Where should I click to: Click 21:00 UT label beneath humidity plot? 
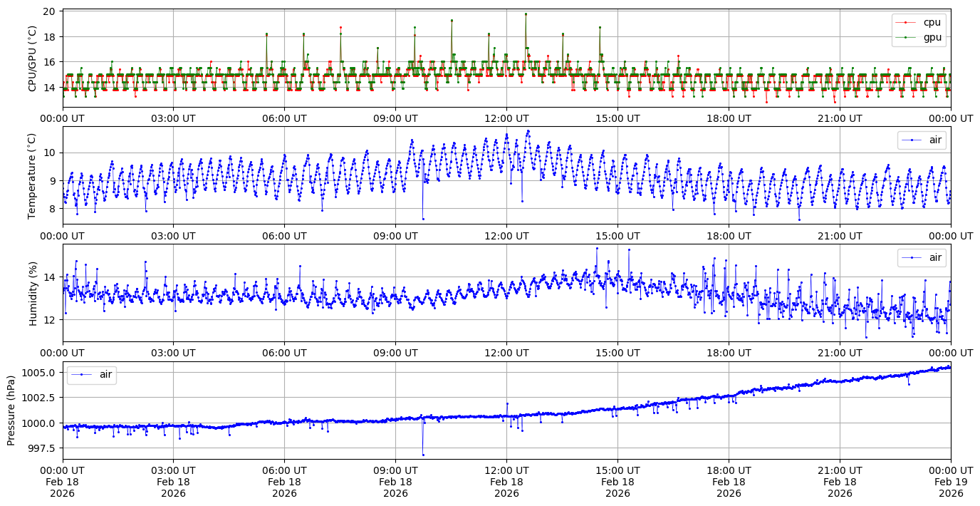840,353
